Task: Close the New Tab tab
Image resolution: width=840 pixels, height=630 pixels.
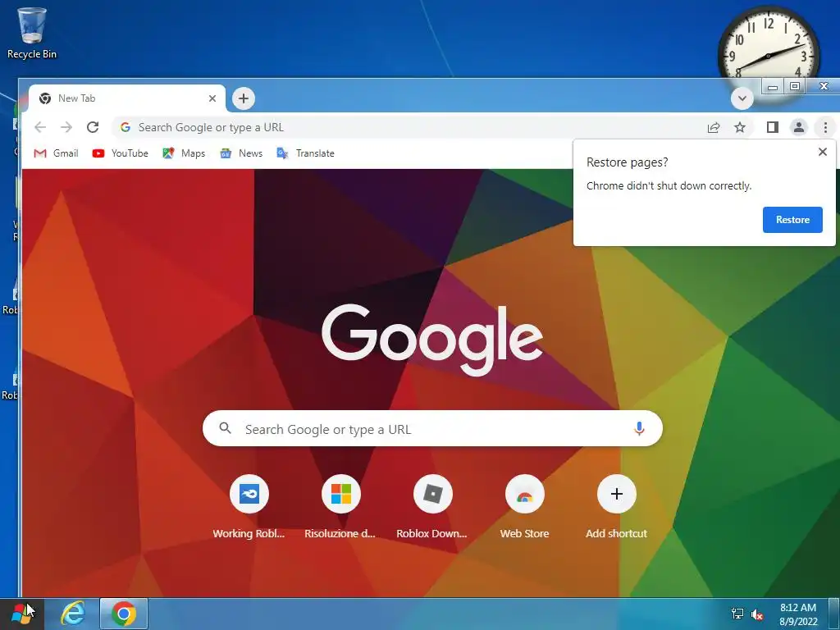Action: tap(212, 98)
